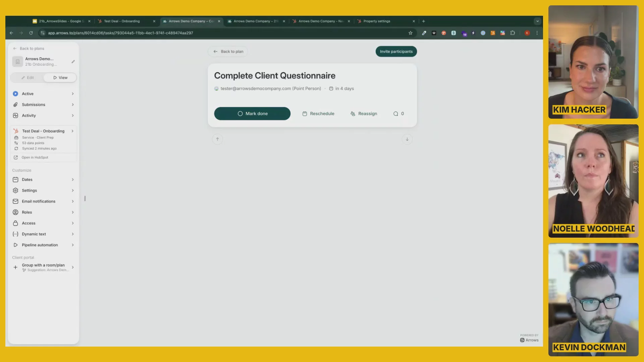Image resolution: width=644 pixels, height=362 pixels.
Task: Click the browser address bar URL
Action: (x=120, y=33)
